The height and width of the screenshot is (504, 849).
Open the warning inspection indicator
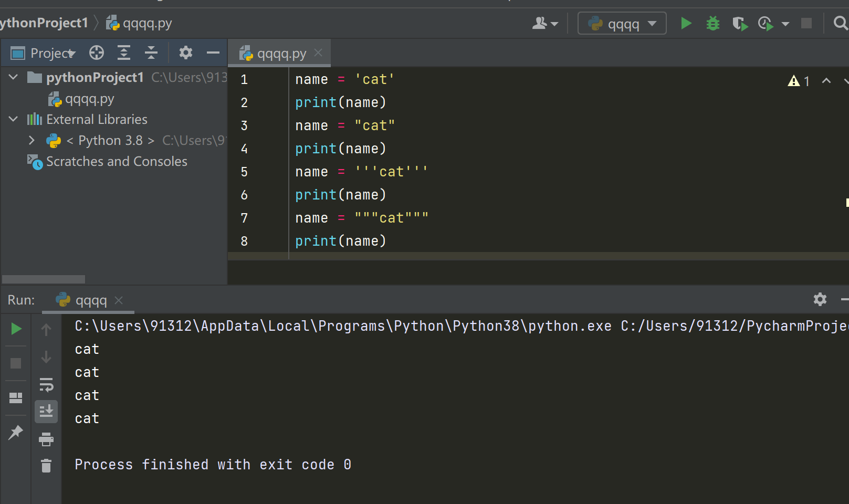click(x=799, y=81)
